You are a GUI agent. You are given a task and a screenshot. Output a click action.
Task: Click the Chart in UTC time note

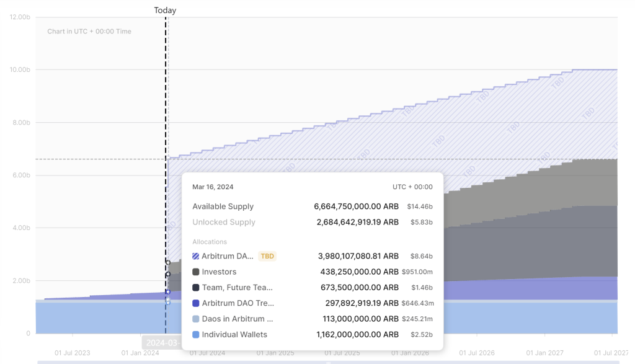point(89,32)
